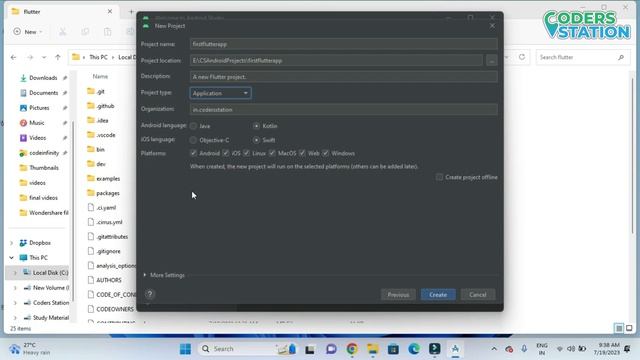Screen dimensions: 640x360
Task: Open Android Studio from taskbar
Action: pyautogui.click(x=455, y=349)
